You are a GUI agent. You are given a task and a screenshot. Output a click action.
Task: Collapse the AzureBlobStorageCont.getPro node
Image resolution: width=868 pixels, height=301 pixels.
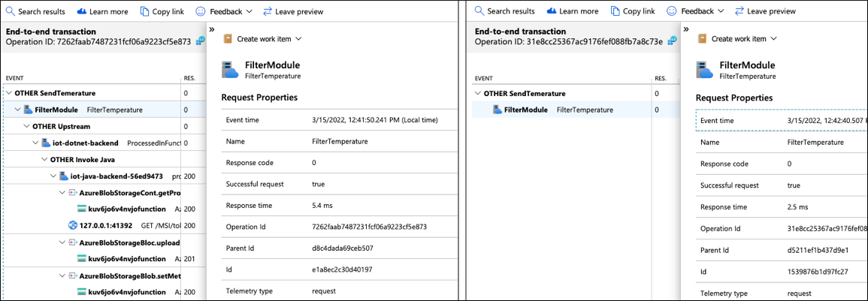(x=62, y=192)
